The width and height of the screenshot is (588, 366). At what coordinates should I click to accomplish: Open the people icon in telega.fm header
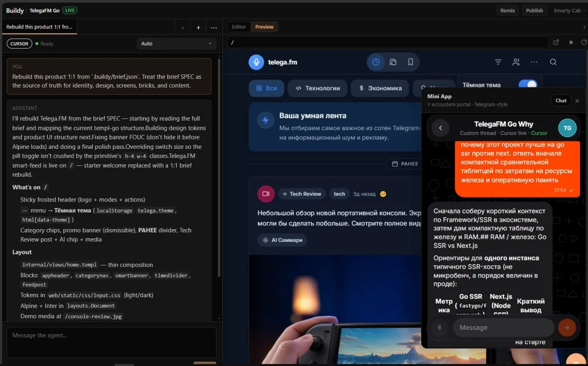coord(516,62)
